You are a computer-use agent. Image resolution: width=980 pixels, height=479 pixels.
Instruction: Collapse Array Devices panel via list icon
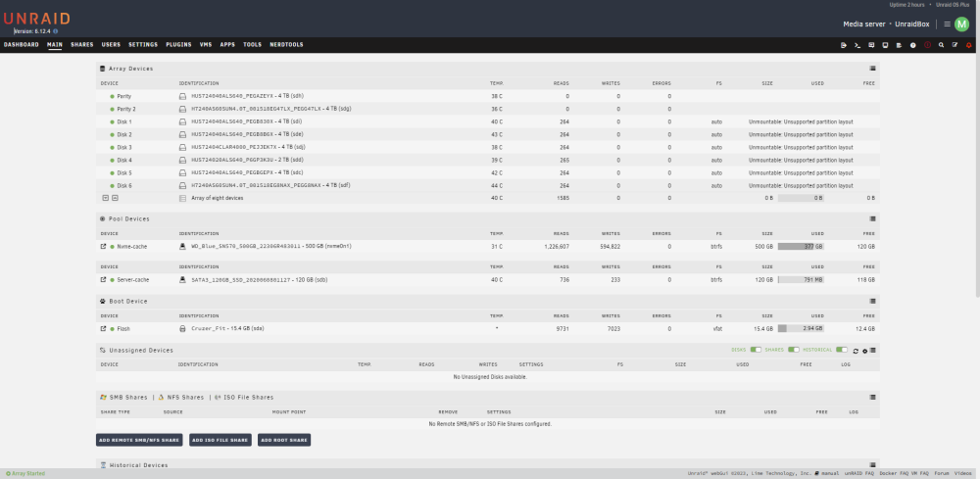point(872,69)
